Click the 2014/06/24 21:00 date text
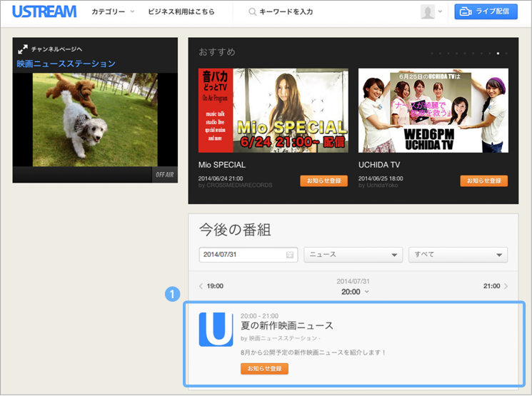This screenshot has width=532, height=396. (x=221, y=178)
